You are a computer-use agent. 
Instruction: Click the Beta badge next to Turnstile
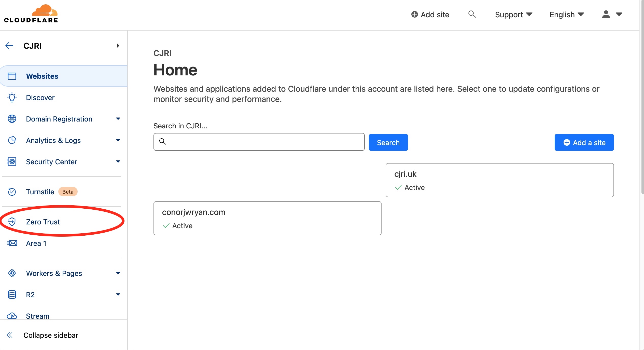68,192
